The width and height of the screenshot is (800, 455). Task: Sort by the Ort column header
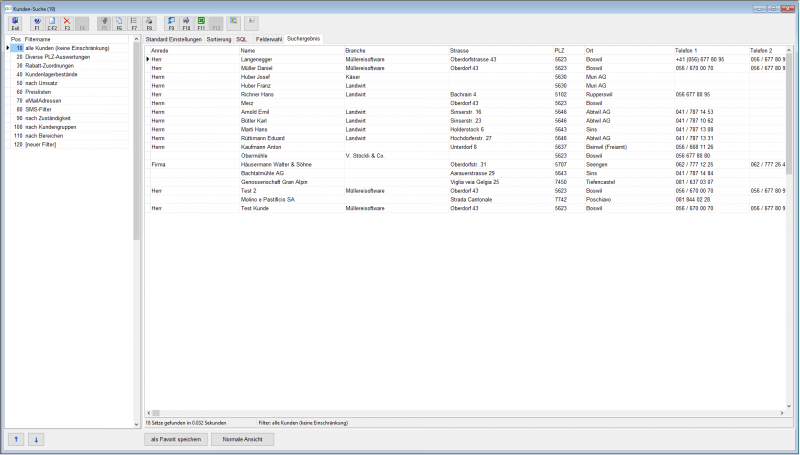629,50
